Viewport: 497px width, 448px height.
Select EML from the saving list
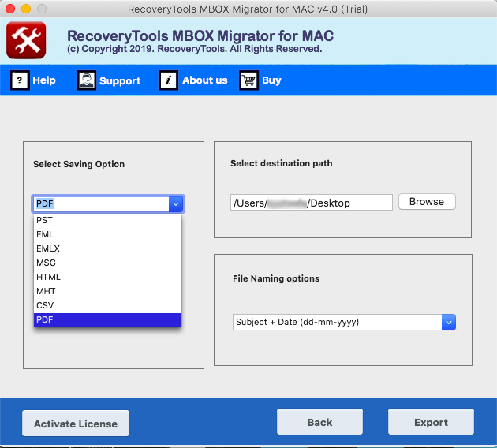[107, 234]
